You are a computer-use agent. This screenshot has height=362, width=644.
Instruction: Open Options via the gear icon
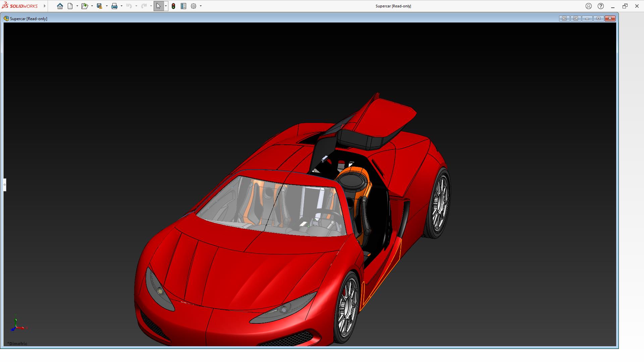194,6
